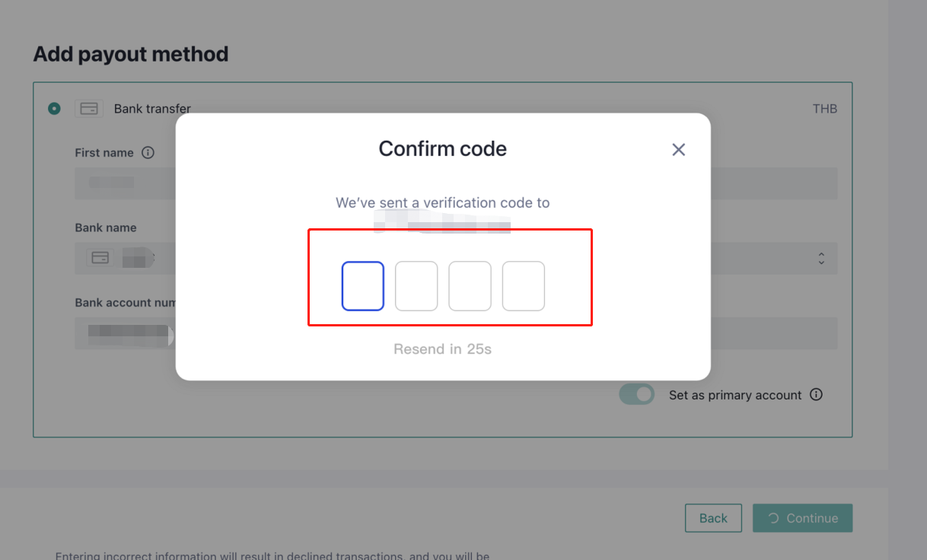The height and width of the screenshot is (560, 927).
Task: Click the Bank transfer card icon
Action: (89, 109)
